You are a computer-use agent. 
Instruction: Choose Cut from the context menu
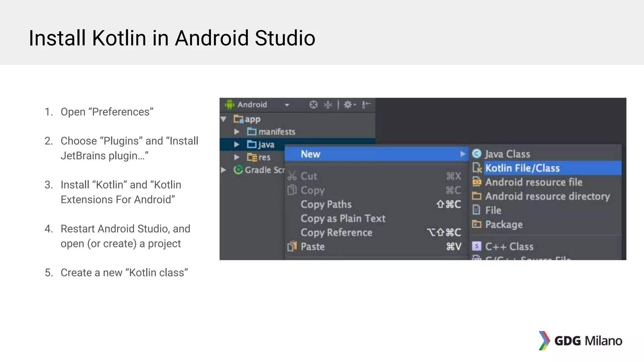[x=376, y=176]
